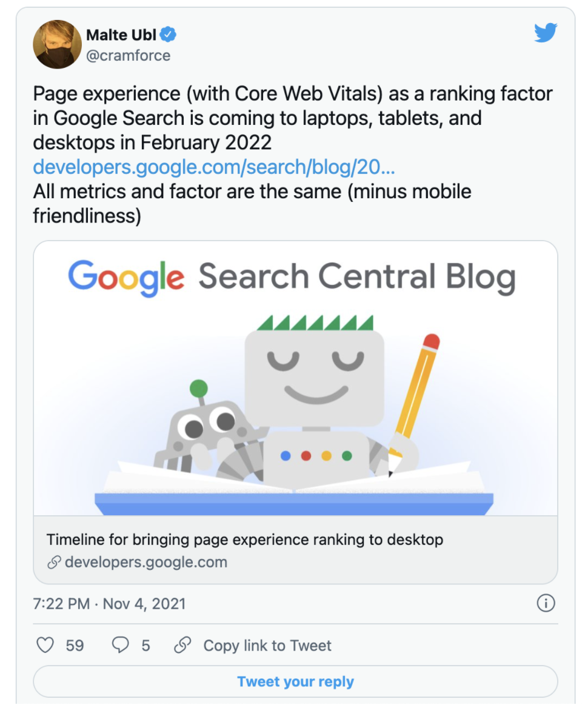The width and height of the screenshot is (588, 719).
Task: Click the link icon beside developers.google.com
Action: (x=54, y=563)
